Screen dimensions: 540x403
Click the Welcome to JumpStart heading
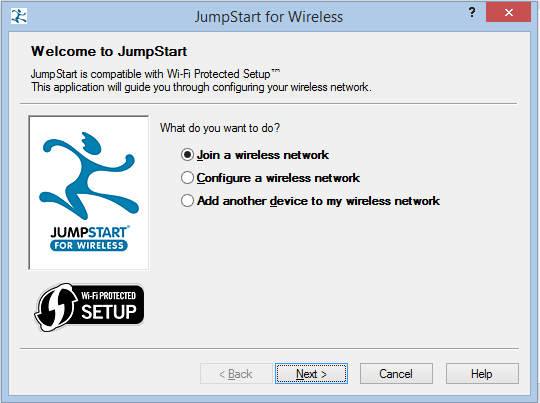click(109, 51)
